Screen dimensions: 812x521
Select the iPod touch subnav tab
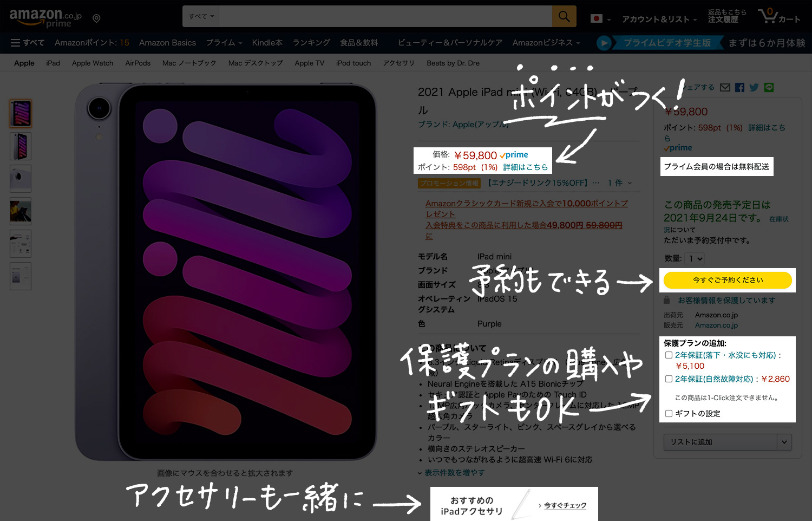[x=353, y=63]
